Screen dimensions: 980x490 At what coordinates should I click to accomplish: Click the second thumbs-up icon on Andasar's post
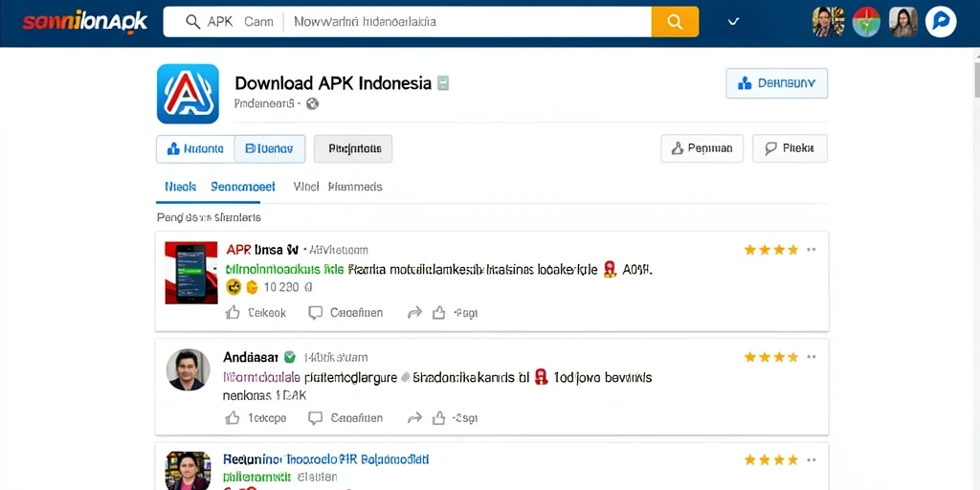[438, 417]
